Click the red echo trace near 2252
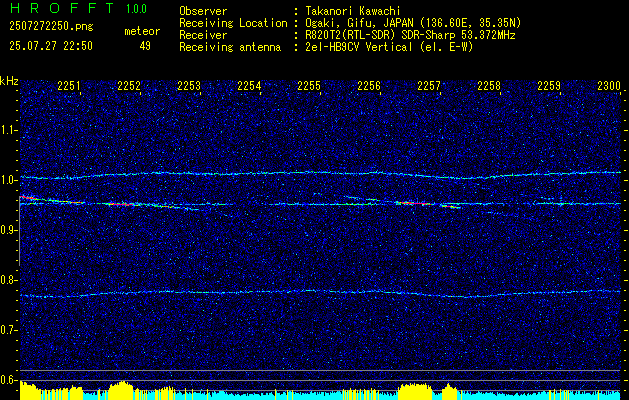The height and width of the screenshot is (400, 629). click(x=122, y=204)
